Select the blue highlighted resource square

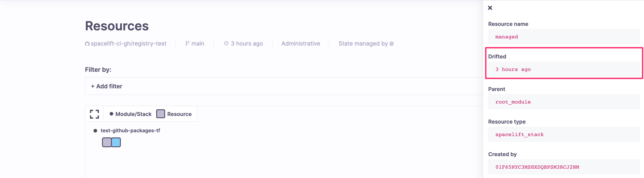tap(116, 142)
